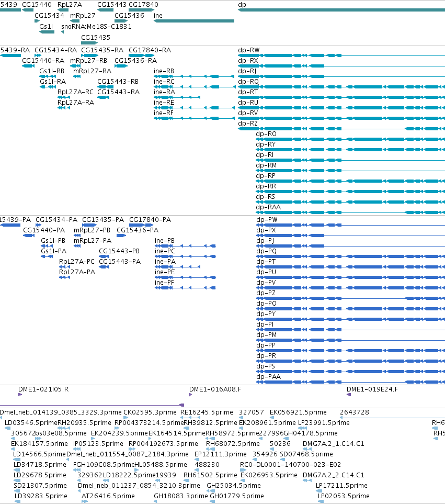This screenshot has width=445, height=504.
Task: Click the DME1-016A08.F marker
Action: [191, 395]
